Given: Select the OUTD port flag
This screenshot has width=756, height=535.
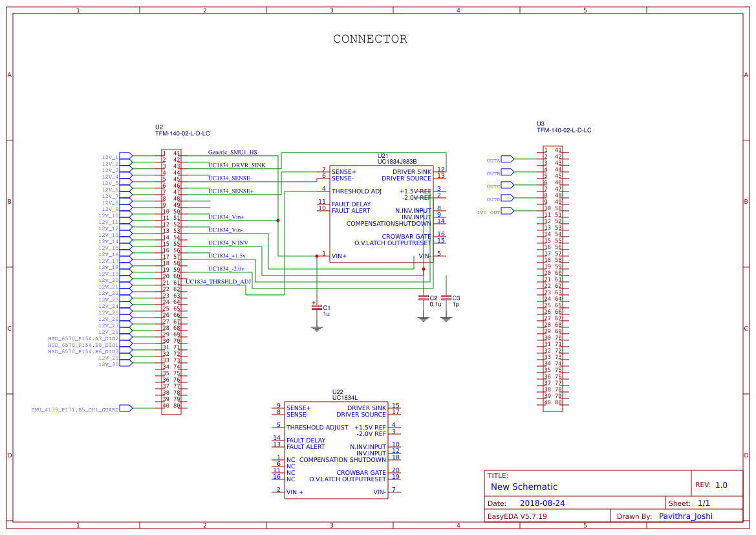Looking at the screenshot, I should click(508, 198).
